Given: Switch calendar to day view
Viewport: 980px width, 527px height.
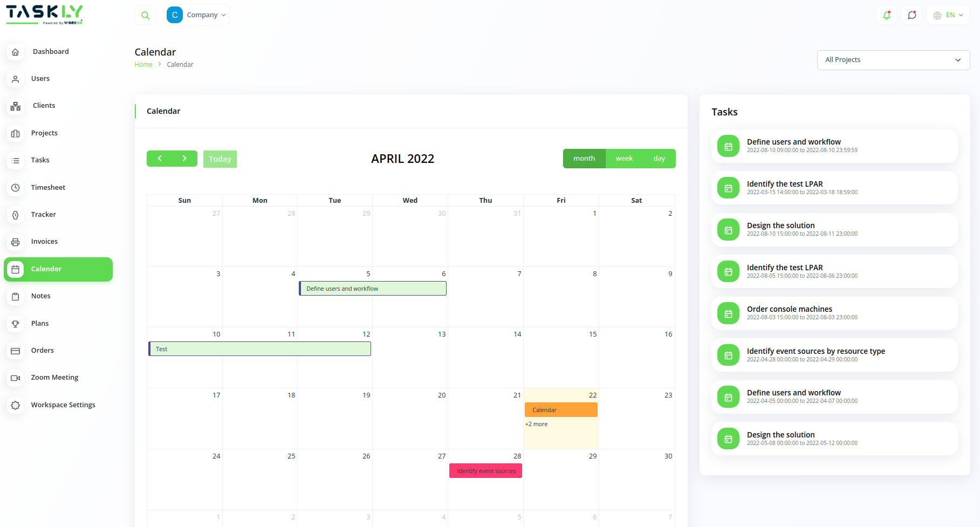Looking at the screenshot, I should click(659, 159).
